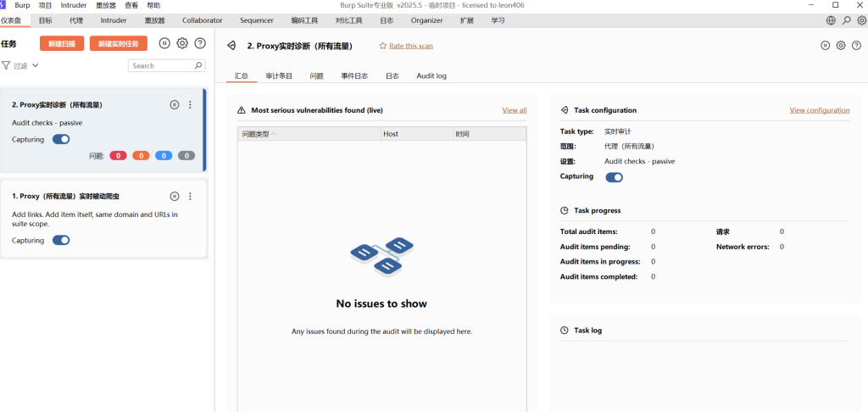Click the warning triangle icon beside Most serious vulnerabilities
This screenshot has height=412, width=868.
[242, 110]
